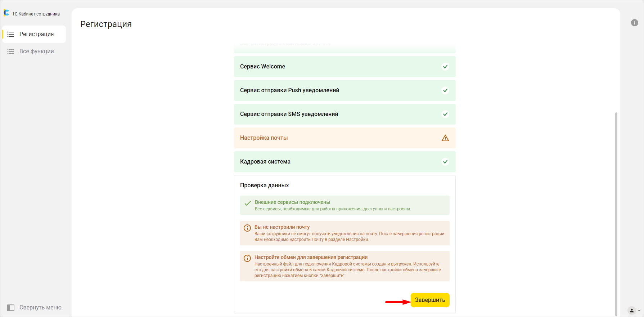Expand the Настройка почты section
644x317 pixels.
coord(345,138)
